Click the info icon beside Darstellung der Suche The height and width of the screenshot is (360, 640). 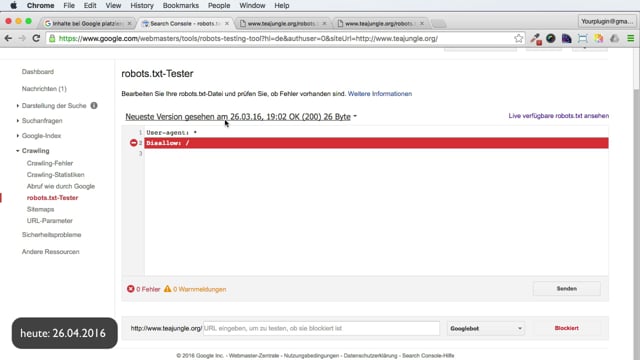coord(94,106)
